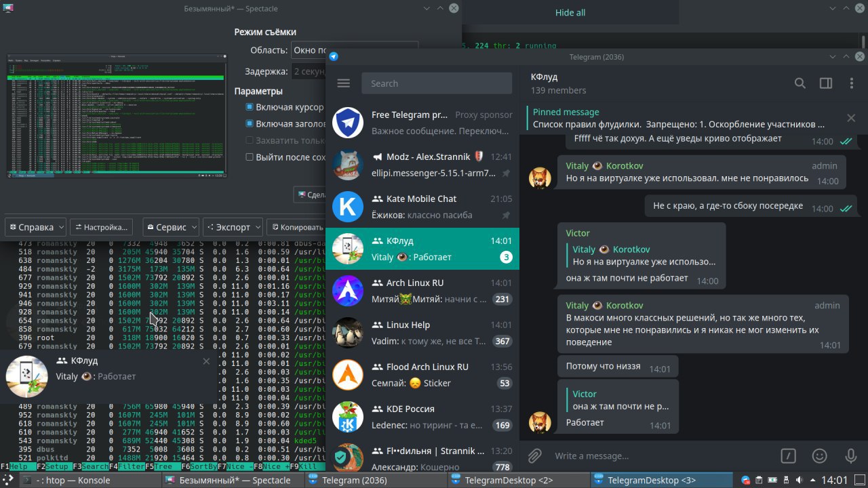Toggle the Telegram right info sidebar

pyautogui.click(x=826, y=83)
